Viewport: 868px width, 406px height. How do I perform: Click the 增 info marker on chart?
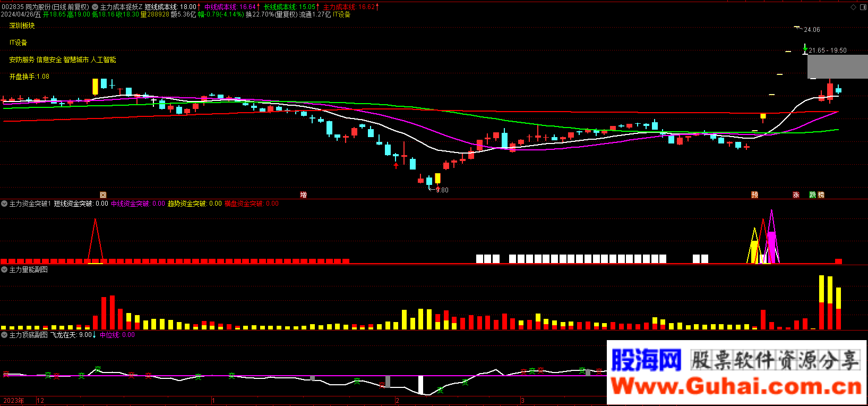pyautogui.click(x=303, y=195)
